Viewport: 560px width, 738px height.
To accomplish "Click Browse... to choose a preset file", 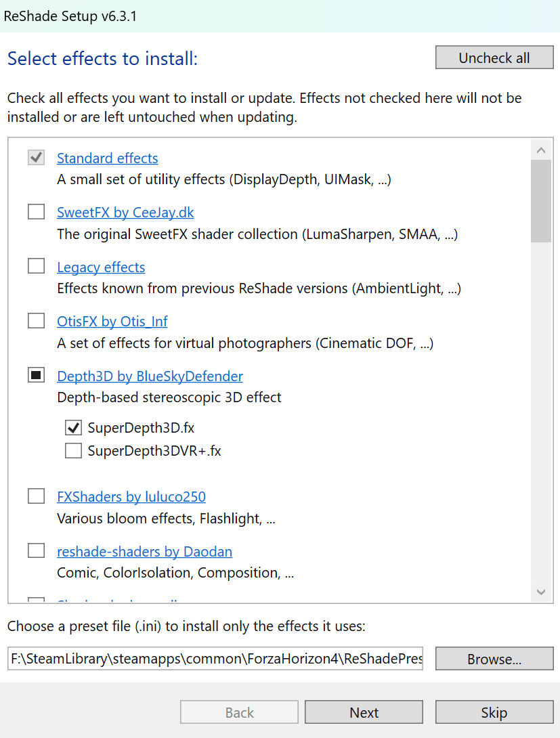I will click(494, 659).
